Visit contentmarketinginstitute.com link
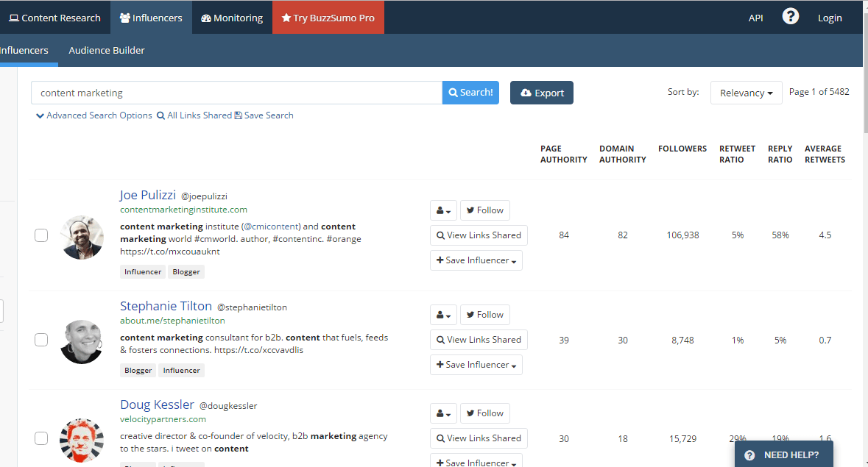 click(184, 210)
